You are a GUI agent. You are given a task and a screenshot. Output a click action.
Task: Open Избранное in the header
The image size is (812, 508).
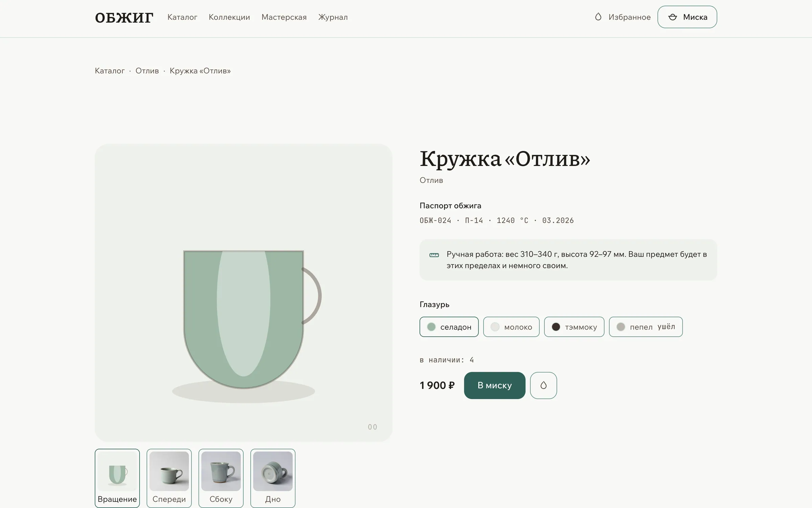(623, 17)
